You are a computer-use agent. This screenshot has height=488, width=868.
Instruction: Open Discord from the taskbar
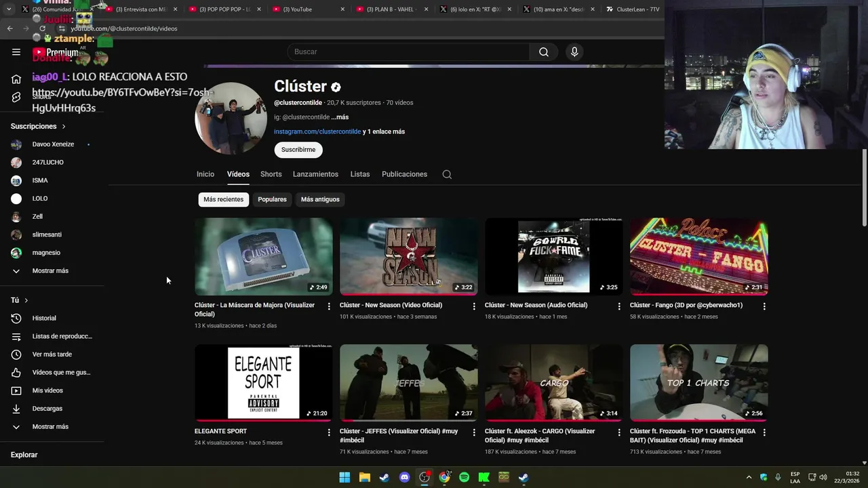point(405,477)
